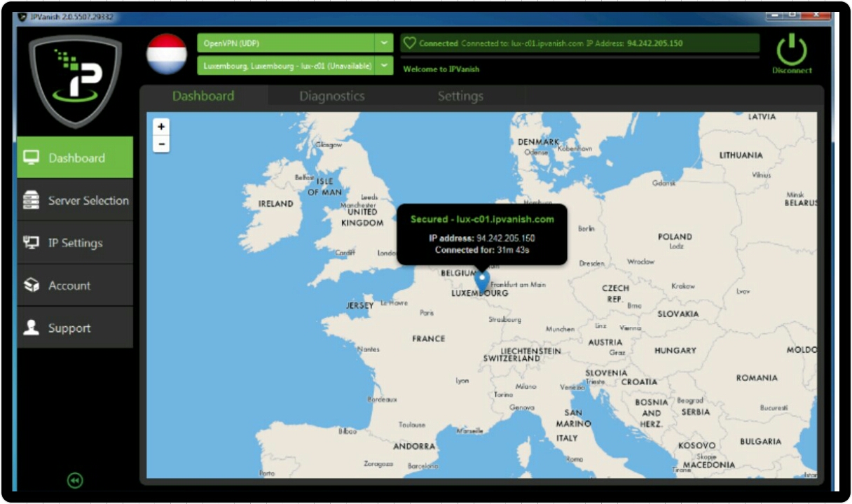
Task: Click the Connected status text
Action: point(439,43)
